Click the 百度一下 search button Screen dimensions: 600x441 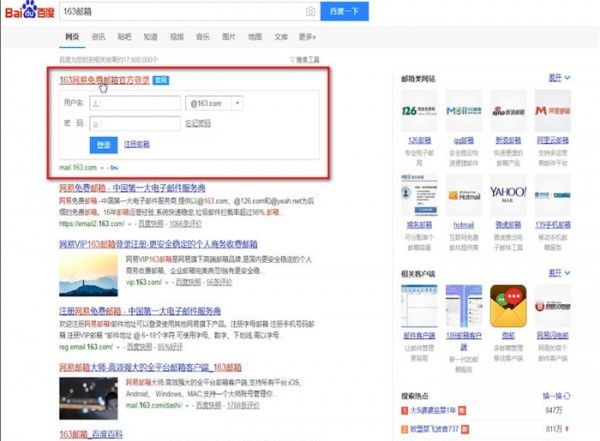coord(344,11)
